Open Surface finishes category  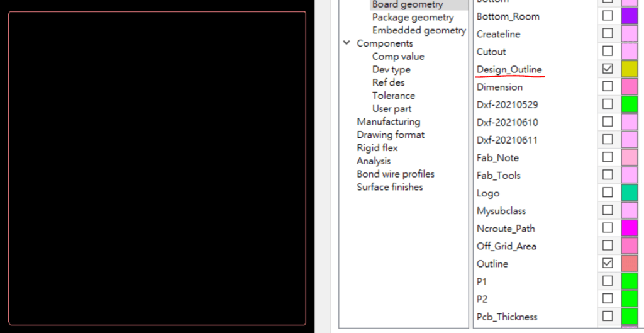pyautogui.click(x=389, y=187)
